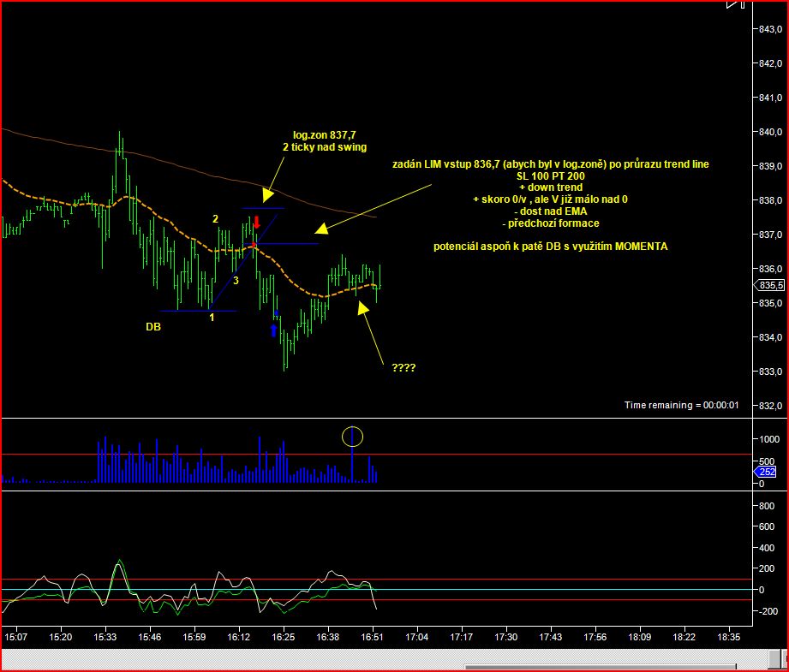
Task: Click the 600 oscillator axis label
Action: tap(767, 526)
